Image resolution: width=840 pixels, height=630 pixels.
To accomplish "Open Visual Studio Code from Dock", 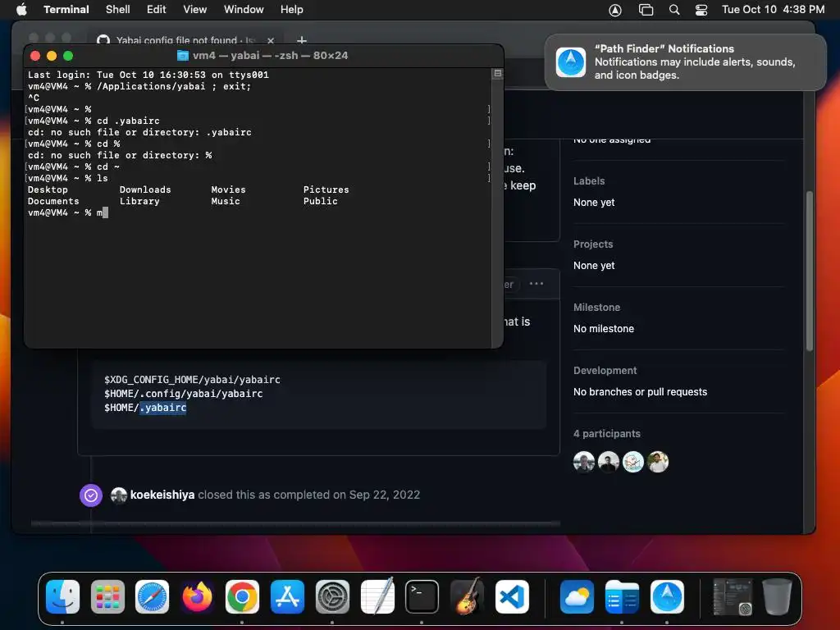I will click(512, 596).
